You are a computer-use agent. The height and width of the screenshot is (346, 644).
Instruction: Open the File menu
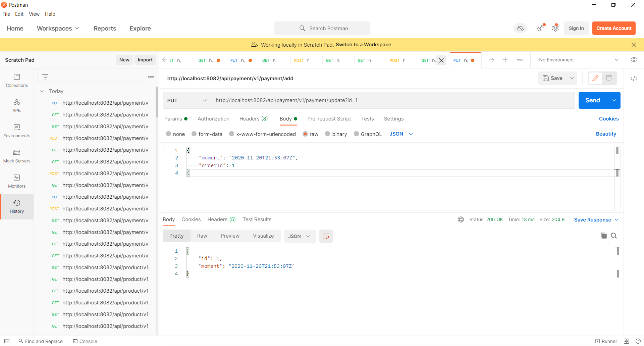point(6,14)
